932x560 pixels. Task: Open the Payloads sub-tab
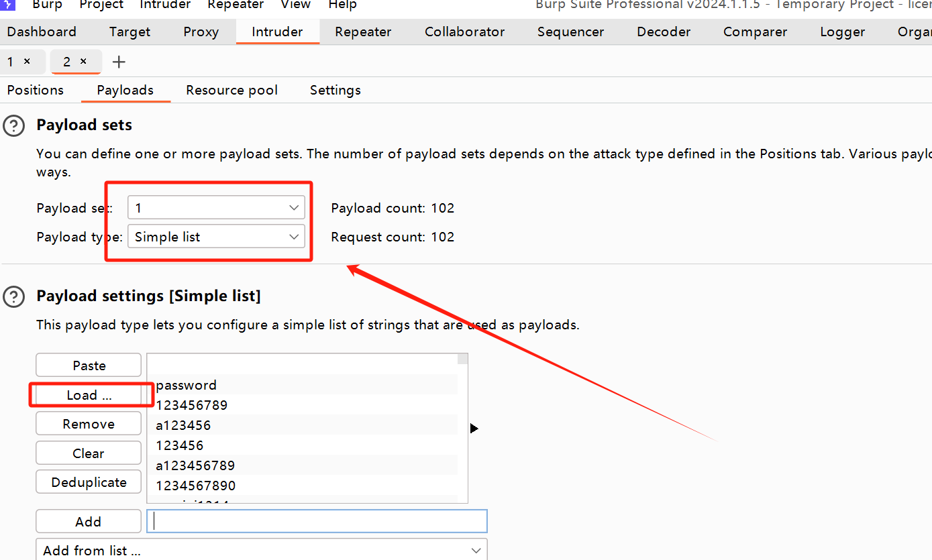coord(125,90)
